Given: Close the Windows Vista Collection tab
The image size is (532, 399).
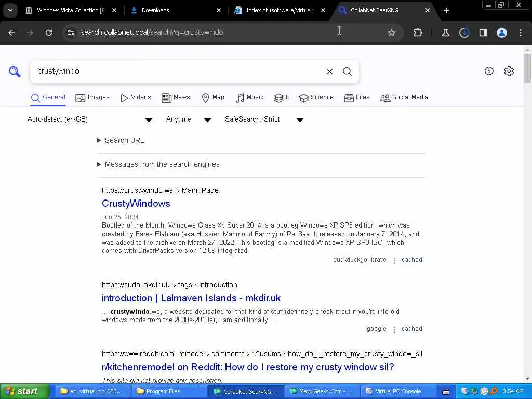Looking at the screenshot, I should coord(114,10).
